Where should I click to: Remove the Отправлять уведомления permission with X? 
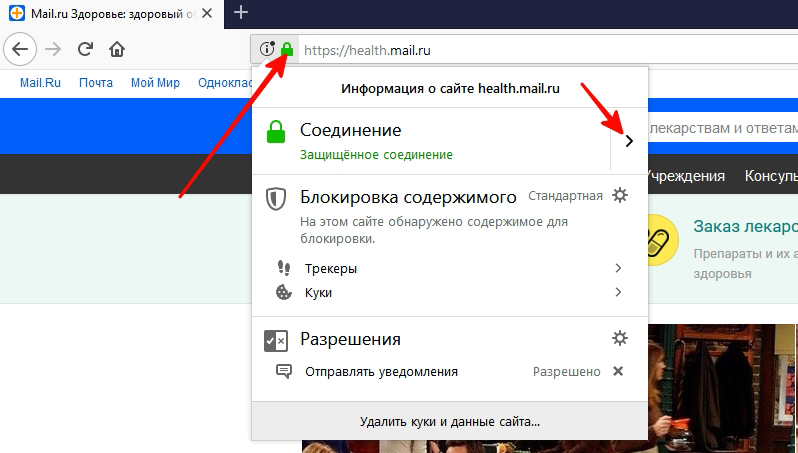tap(618, 371)
